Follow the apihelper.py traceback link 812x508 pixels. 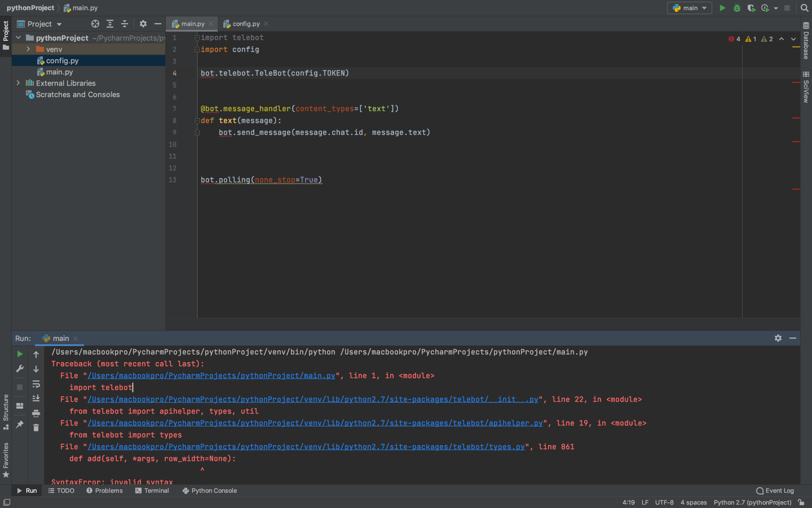pyautogui.click(x=315, y=423)
